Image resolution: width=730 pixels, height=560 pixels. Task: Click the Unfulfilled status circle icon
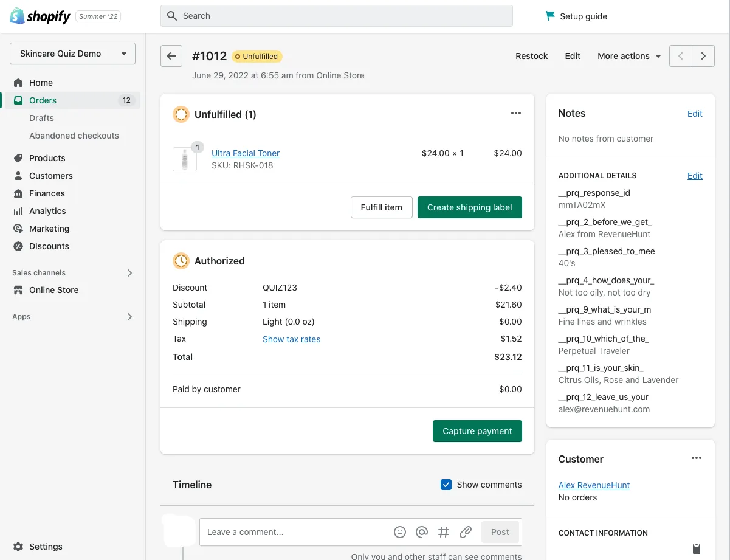181,114
